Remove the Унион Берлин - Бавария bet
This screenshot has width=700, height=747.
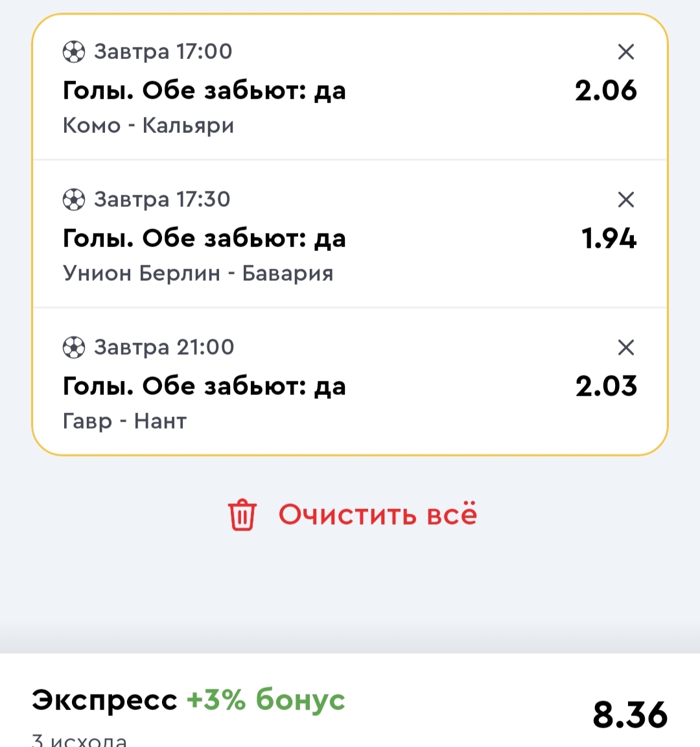pos(625,200)
